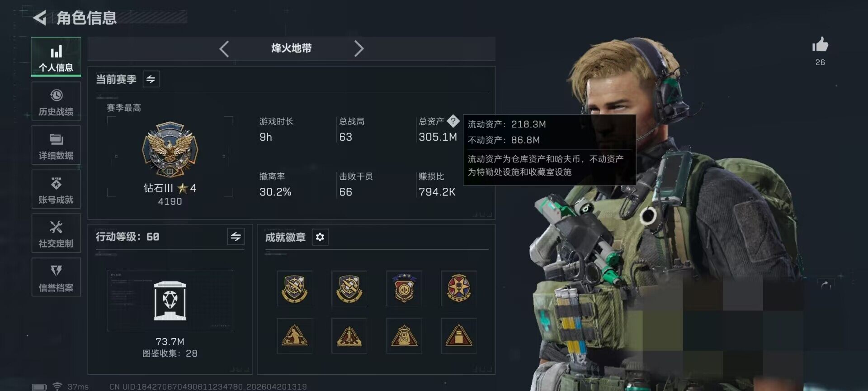The image size is (868, 391).
Task: Open 账号成就 achievements page
Action: [56, 189]
